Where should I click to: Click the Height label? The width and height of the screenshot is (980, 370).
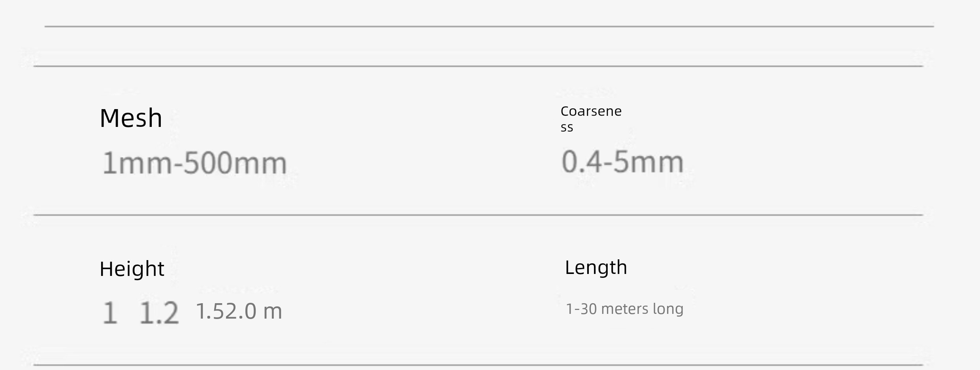point(132,269)
